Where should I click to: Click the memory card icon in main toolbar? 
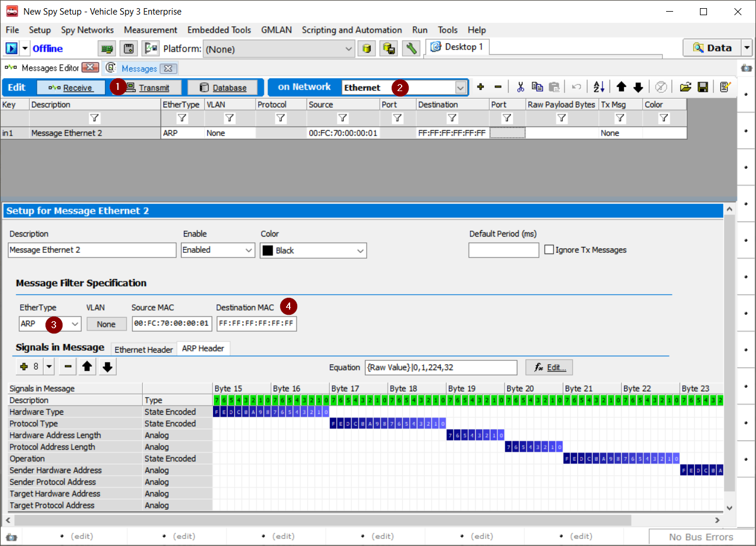click(129, 48)
